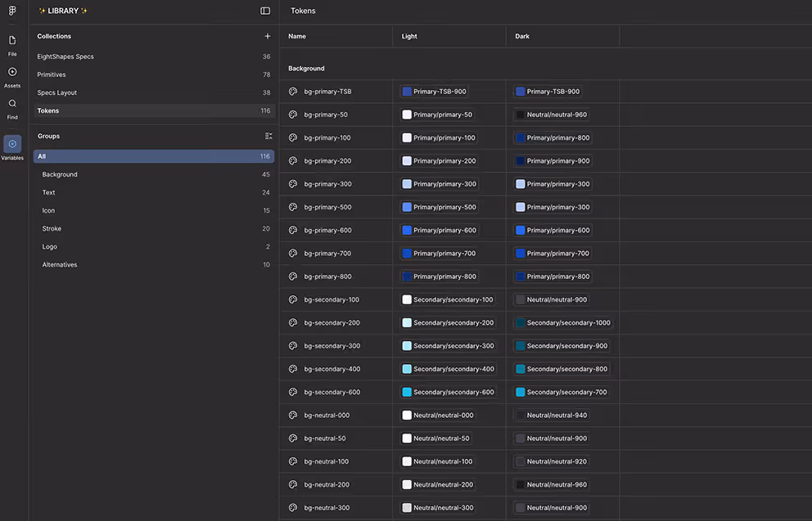Screen dimensions: 812x521
Task: Select the Background group
Action: (154, 174)
